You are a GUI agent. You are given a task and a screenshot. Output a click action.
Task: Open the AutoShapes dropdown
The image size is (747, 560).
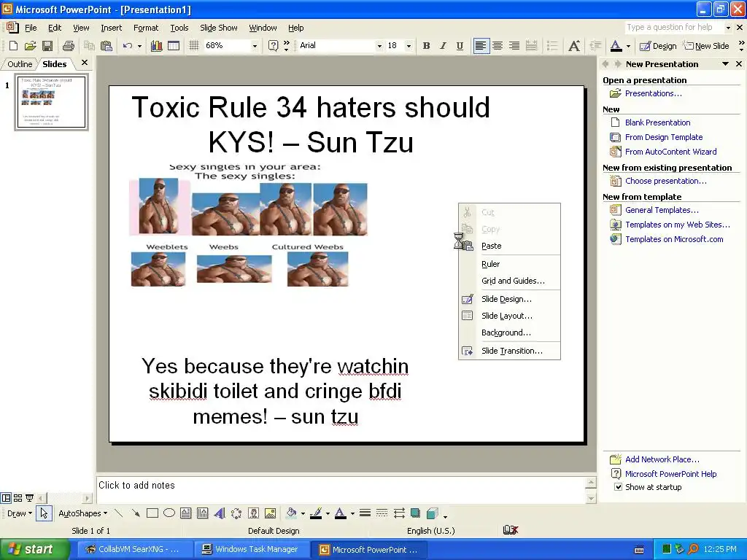pyautogui.click(x=82, y=513)
